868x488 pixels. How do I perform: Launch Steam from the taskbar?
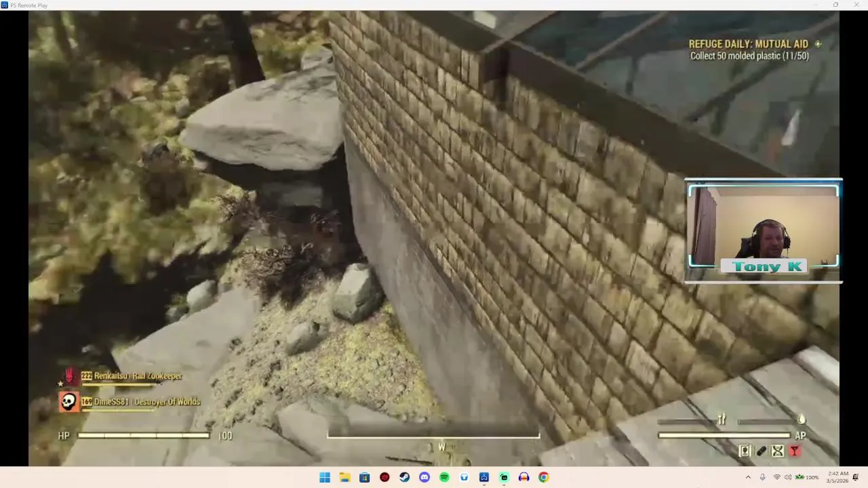404,477
